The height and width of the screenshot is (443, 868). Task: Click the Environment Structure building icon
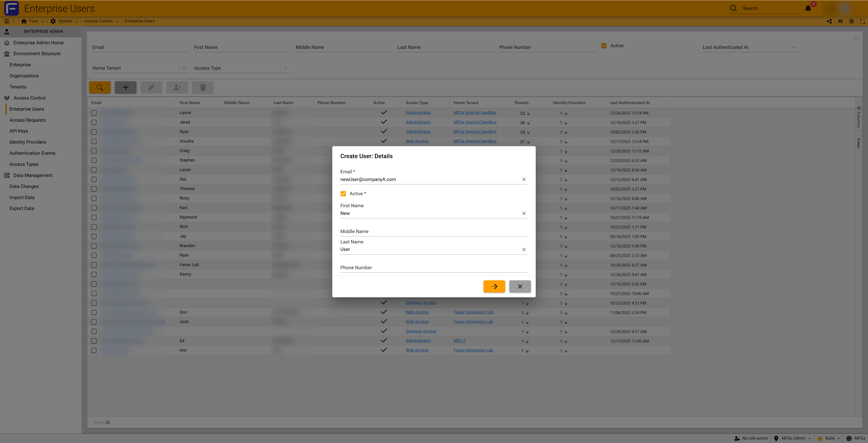(7, 54)
